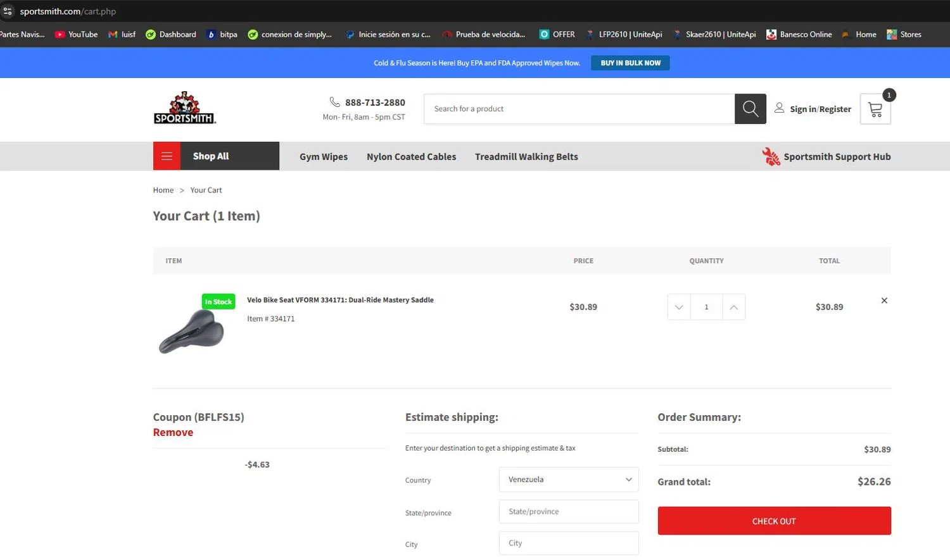Click the -$4.63 coupon discount amount
Screen dimensions: 950x560
[257, 464]
